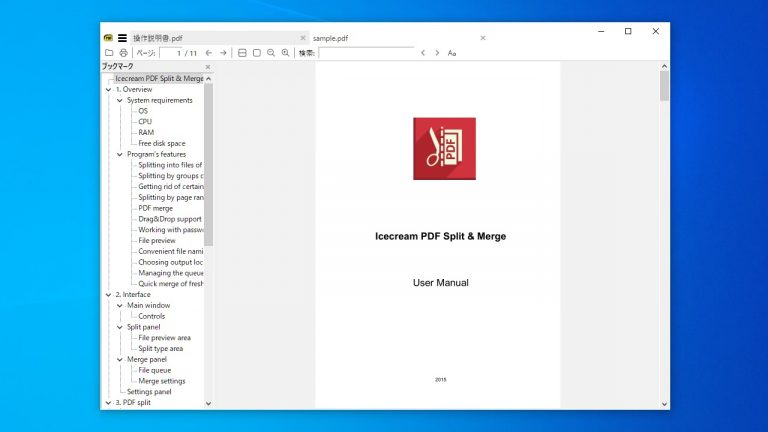This screenshot has width=768, height=432.
Task: Collapse the 1. Overview bookmark
Action: tap(108, 90)
